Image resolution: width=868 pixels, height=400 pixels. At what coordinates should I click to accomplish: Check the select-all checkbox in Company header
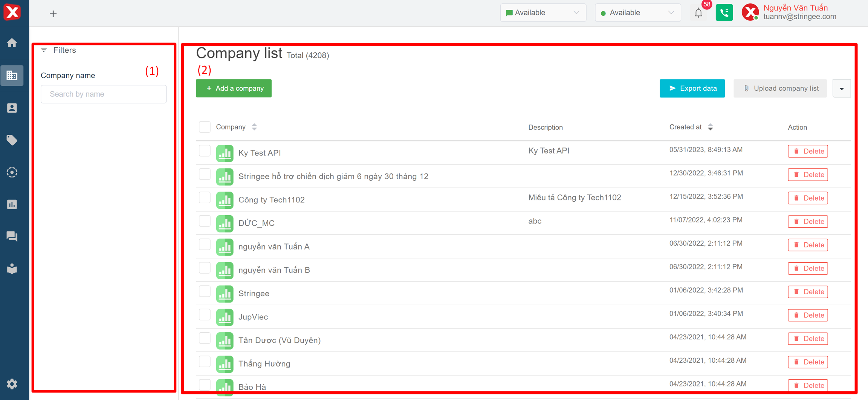tap(205, 127)
